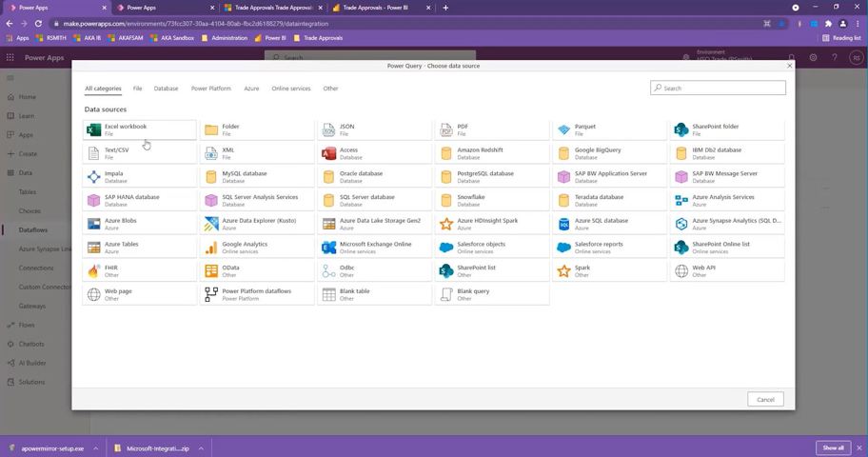Select Web page connector text
Image resolution: width=868 pixels, height=457 pixels.
(118, 290)
